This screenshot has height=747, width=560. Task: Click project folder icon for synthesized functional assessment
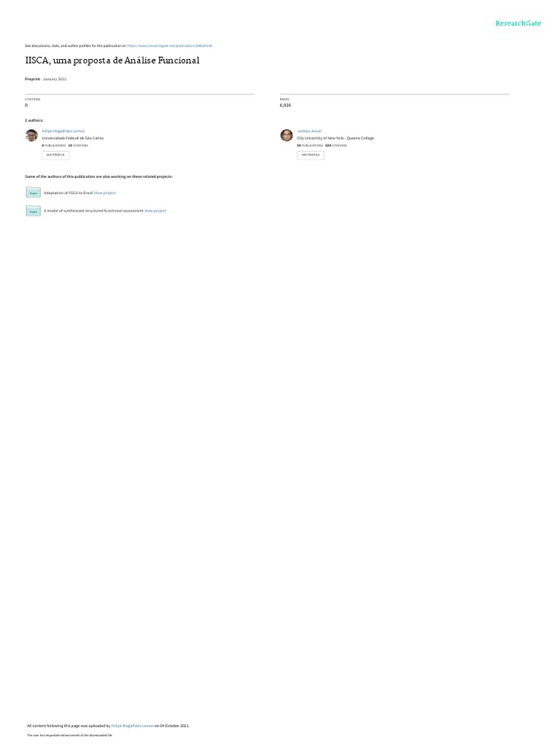tap(33, 211)
